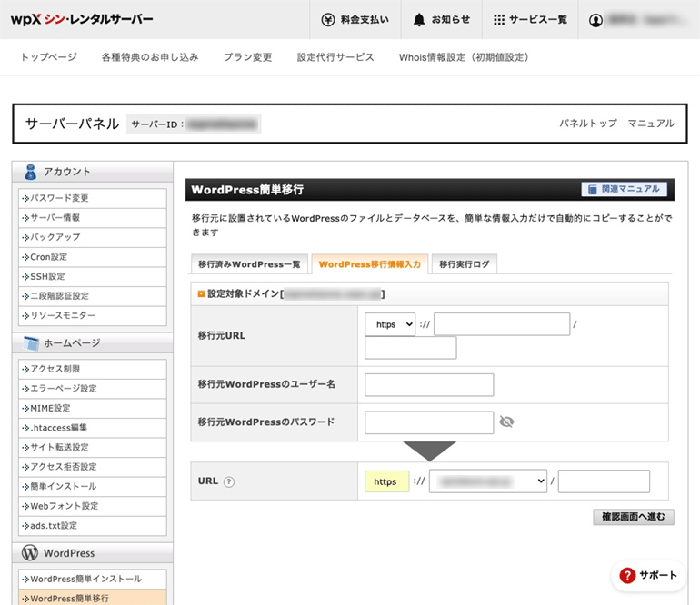Click the 関連マニュアル button
This screenshot has width=700, height=605.
625,189
